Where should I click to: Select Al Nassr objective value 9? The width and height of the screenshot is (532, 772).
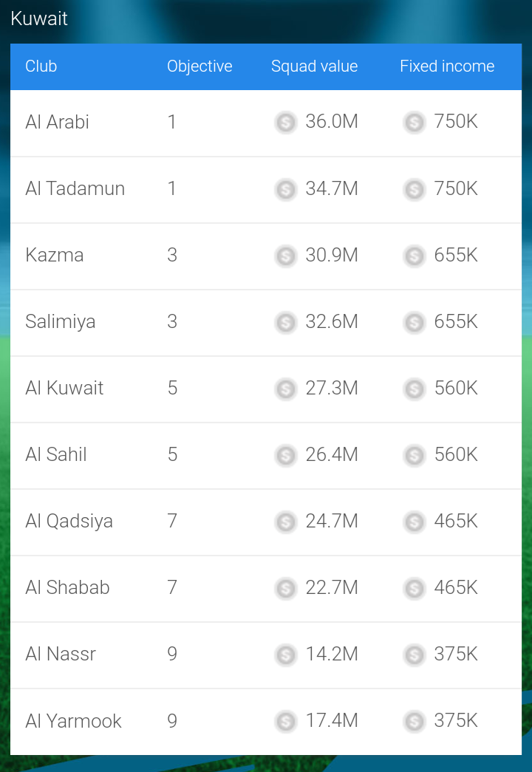(x=172, y=654)
